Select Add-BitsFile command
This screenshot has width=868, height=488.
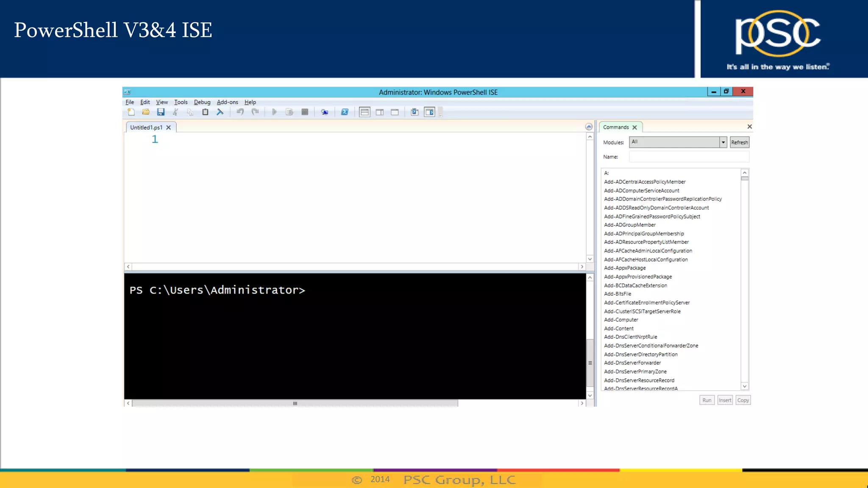click(x=618, y=294)
